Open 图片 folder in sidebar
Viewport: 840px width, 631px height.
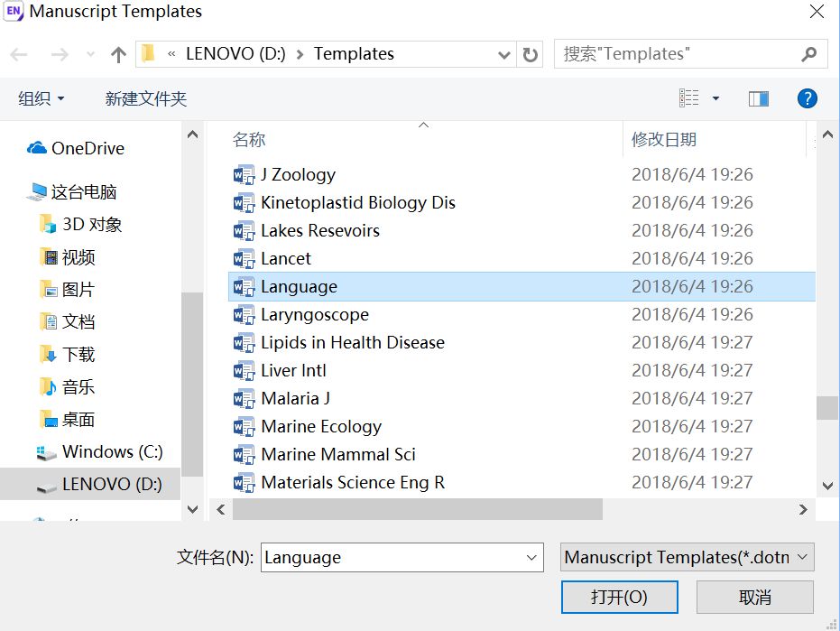68,290
